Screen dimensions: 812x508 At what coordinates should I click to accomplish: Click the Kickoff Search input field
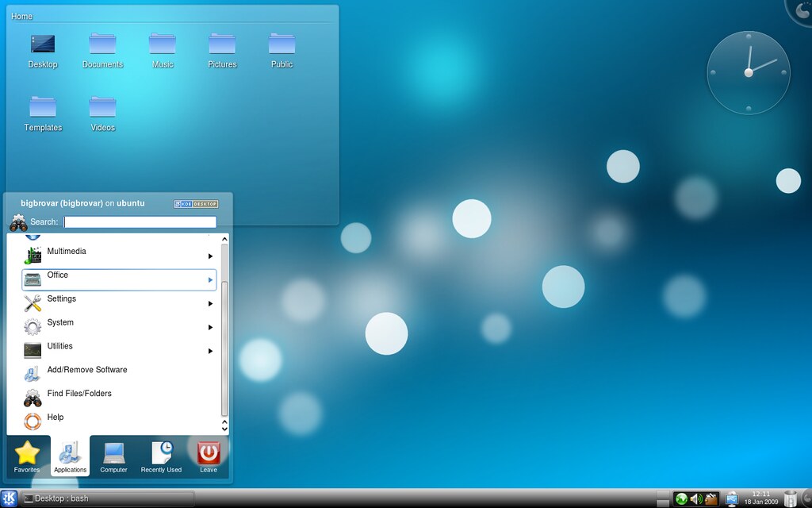140,222
